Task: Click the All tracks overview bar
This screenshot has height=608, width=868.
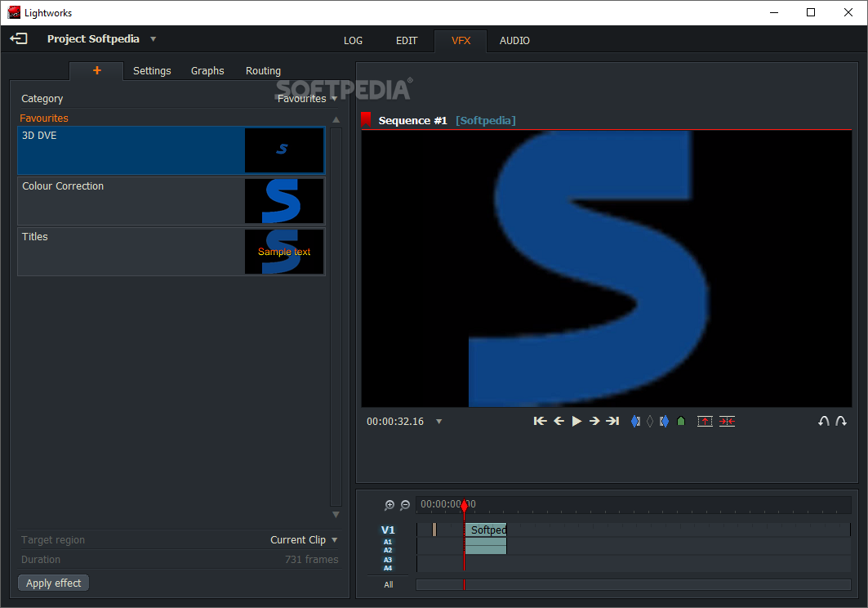Action: tap(634, 585)
